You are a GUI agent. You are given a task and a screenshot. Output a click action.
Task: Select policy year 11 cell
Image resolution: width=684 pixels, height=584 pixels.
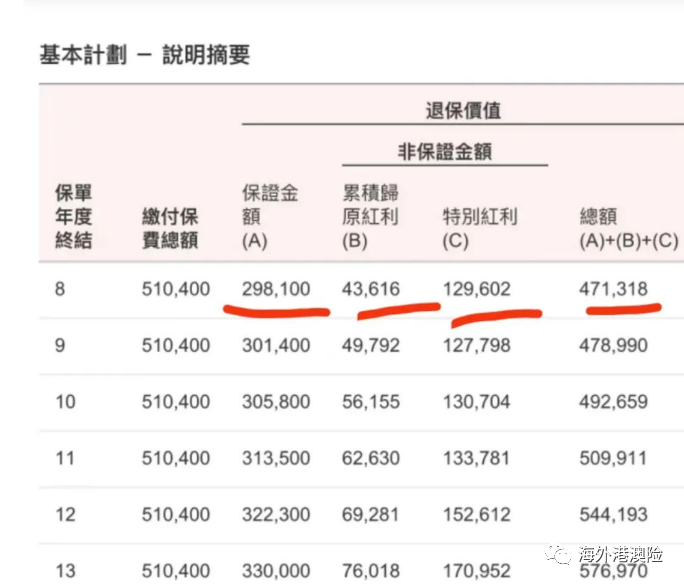coord(65,458)
